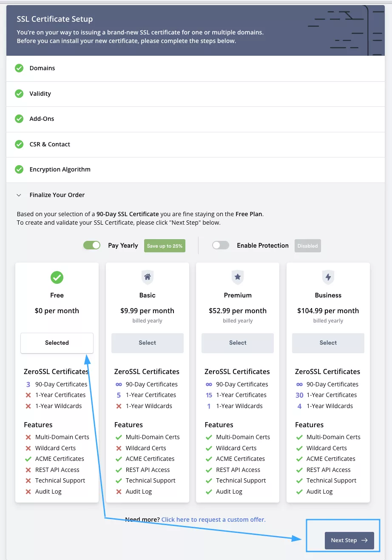Click the green checkmark beside CSR & Contact
Viewport: 392px width, 560px height.
pos(19,144)
